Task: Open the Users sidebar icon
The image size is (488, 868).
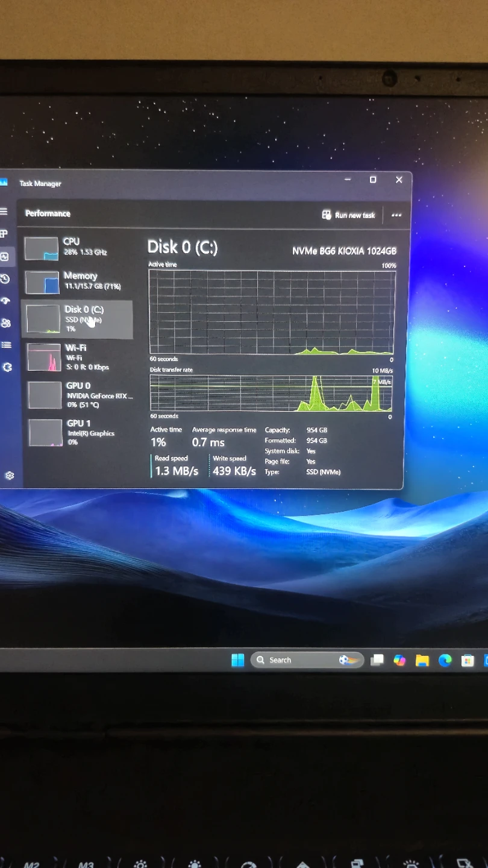Action: (x=6, y=323)
